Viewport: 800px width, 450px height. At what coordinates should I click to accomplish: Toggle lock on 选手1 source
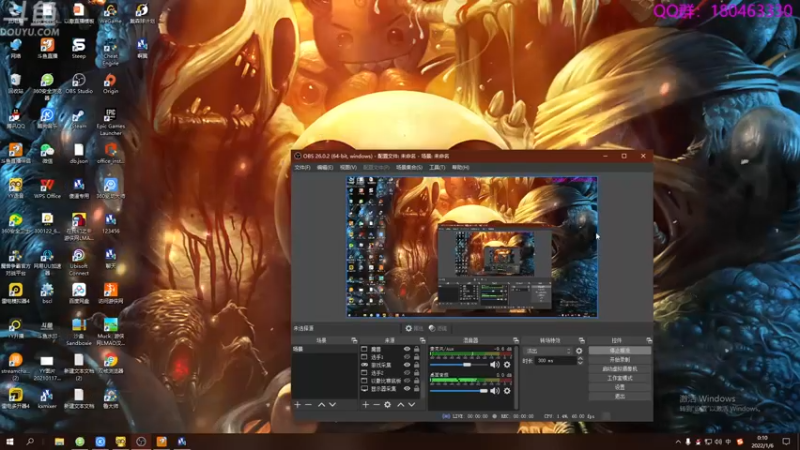416,357
